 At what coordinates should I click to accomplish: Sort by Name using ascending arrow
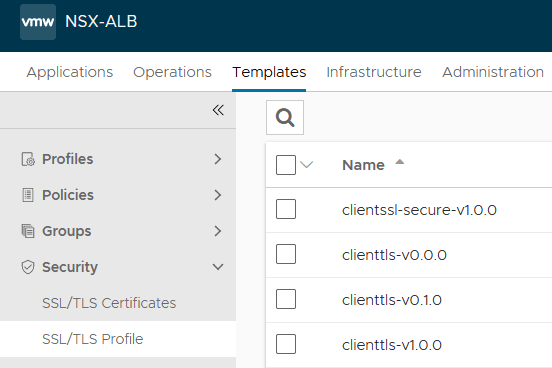[400, 162]
